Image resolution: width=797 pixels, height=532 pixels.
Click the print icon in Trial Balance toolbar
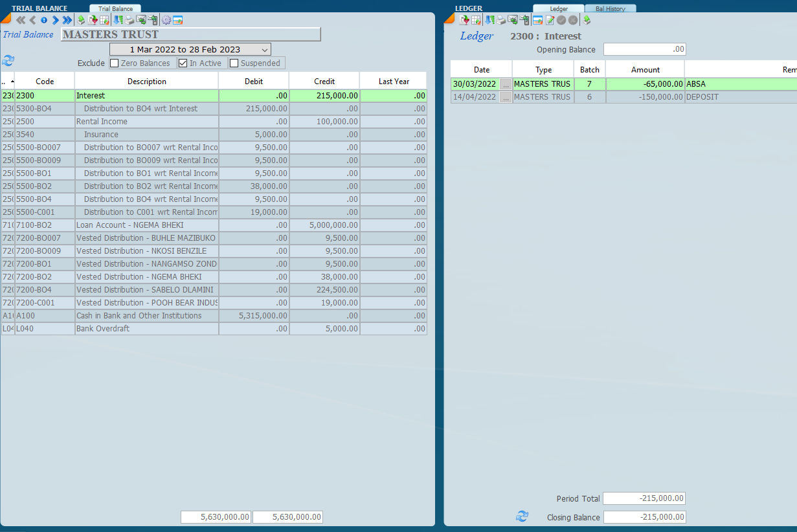coord(129,20)
